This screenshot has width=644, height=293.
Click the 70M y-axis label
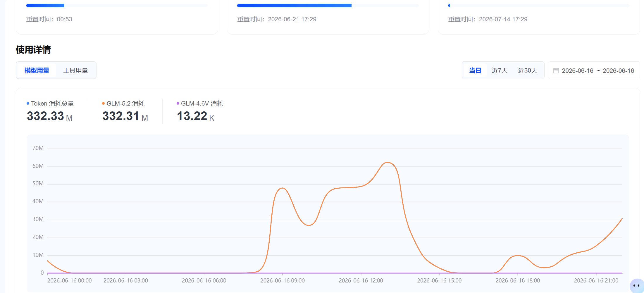click(38, 148)
